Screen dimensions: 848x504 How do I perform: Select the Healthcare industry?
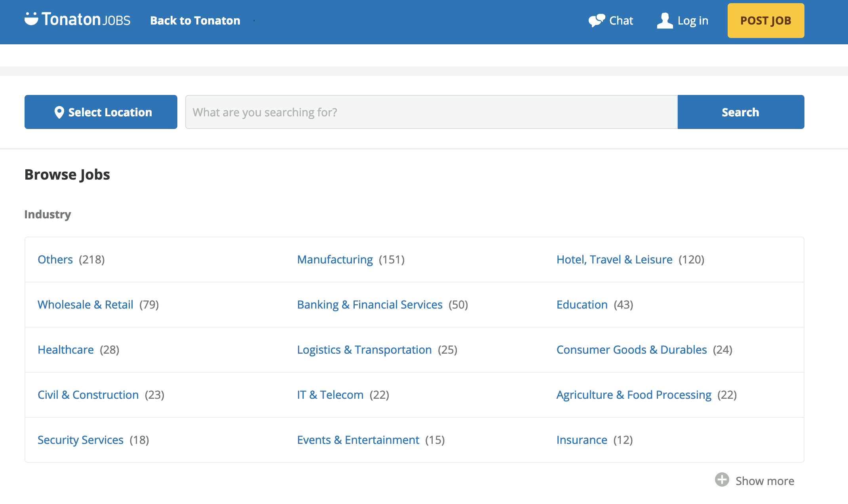(66, 350)
